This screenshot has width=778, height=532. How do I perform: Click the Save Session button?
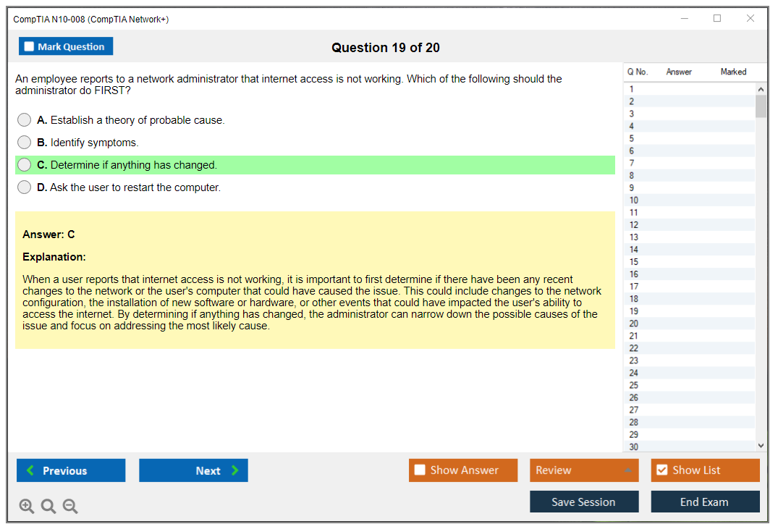[584, 502]
